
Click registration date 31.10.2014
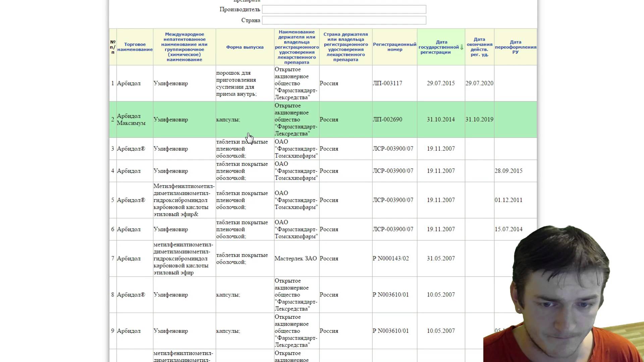click(441, 119)
